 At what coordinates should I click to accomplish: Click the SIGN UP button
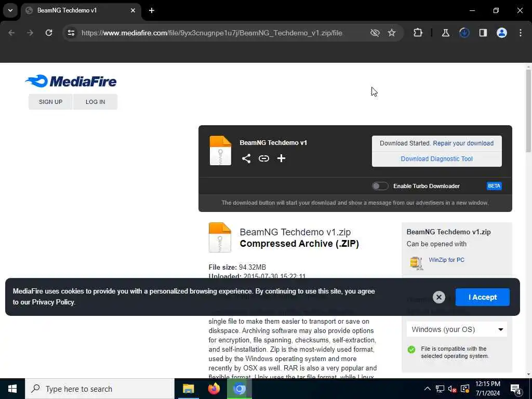pos(50,102)
